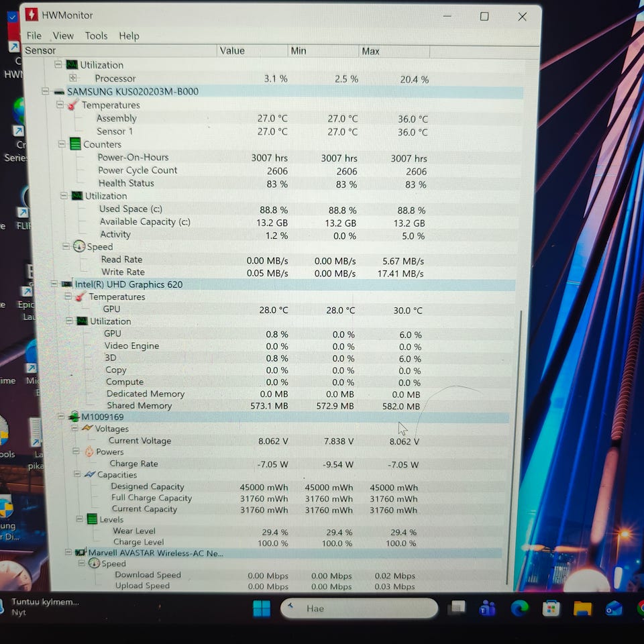Click the green Levels icon
The width and height of the screenshot is (644, 644).
click(x=93, y=519)
